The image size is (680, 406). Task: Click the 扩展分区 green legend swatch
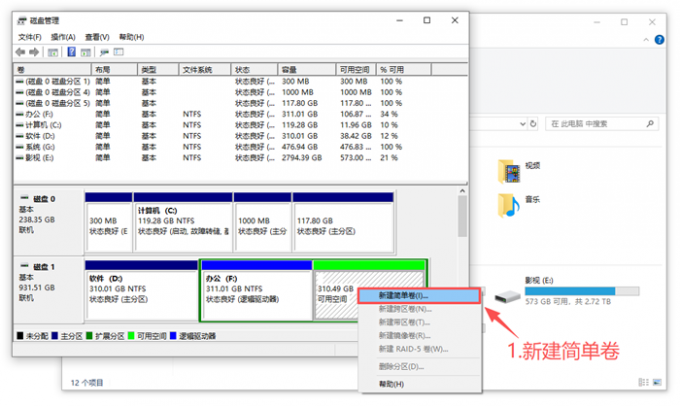(x=89, y=335)
